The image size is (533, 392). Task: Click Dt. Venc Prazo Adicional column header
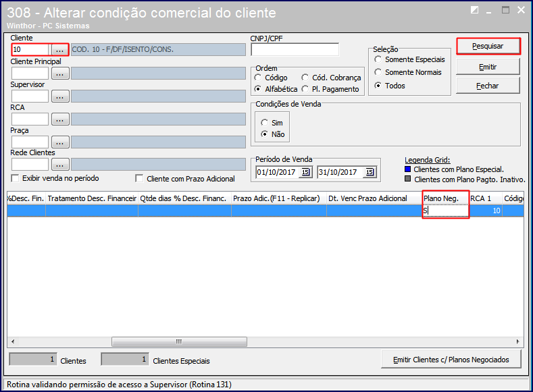click(x=374, y=198)
